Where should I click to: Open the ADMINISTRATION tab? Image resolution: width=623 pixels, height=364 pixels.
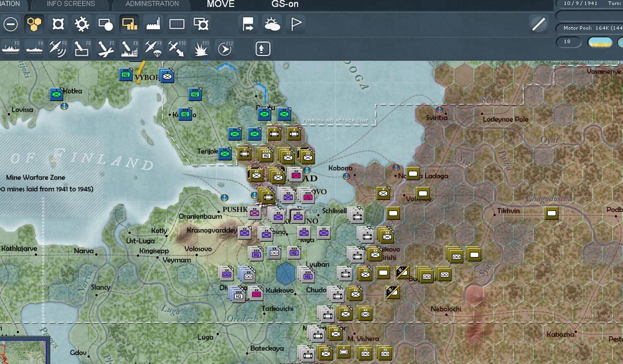[x=152, y=4]
